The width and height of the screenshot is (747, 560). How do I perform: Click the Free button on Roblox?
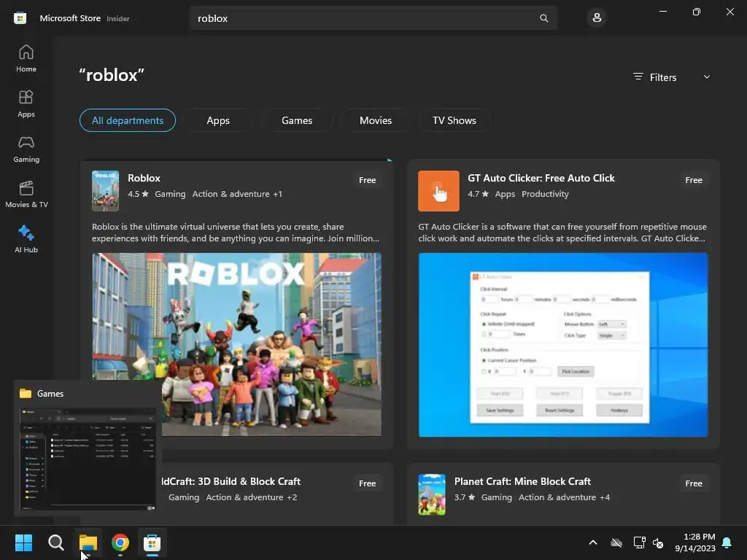click(368, 180)
